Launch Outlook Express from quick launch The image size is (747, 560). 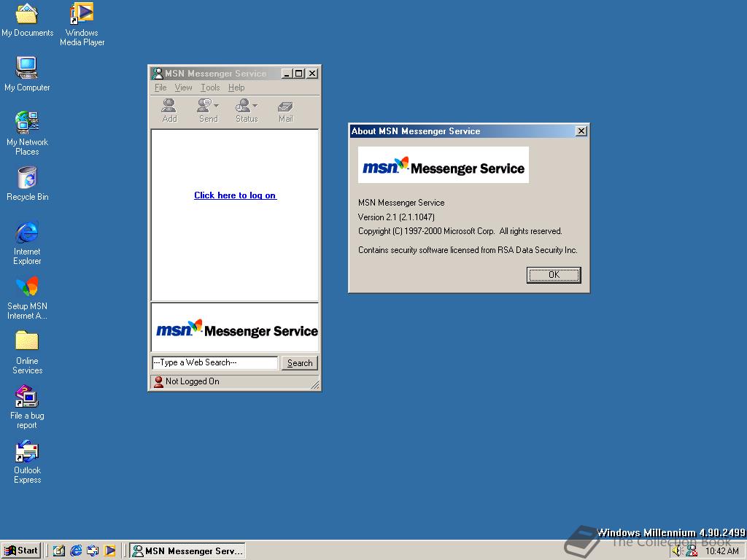93,551
